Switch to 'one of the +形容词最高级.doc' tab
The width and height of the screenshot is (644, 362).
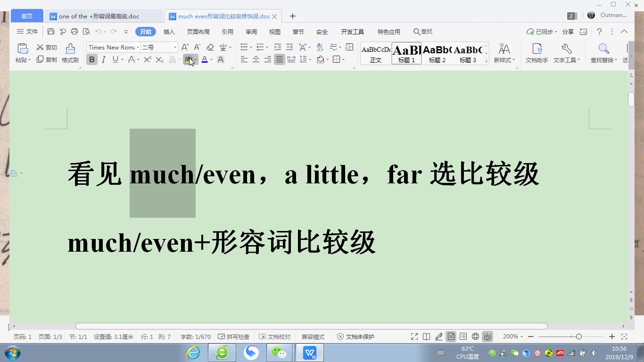coord(103,16)
